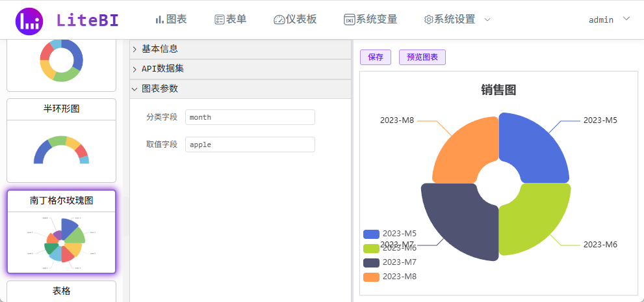Expand the API数据集 section
The width and height of the screenshot is (644, 302).
point(162,69)
